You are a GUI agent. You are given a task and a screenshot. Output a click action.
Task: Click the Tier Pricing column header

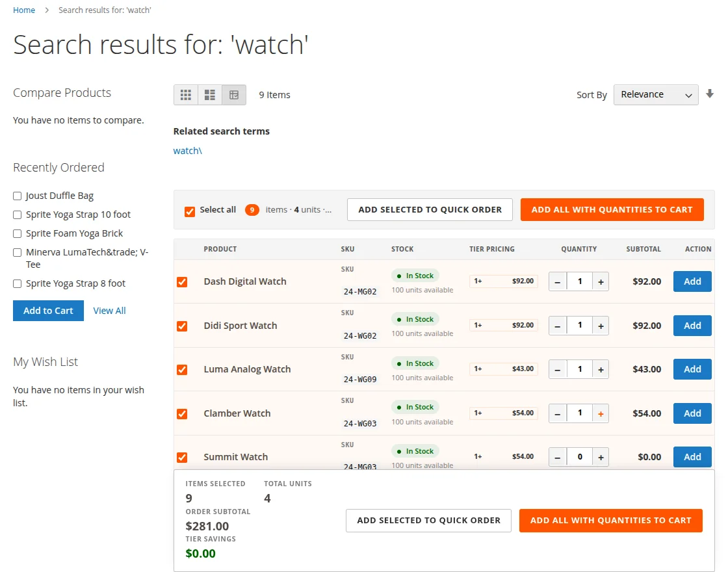click(491, 249)
